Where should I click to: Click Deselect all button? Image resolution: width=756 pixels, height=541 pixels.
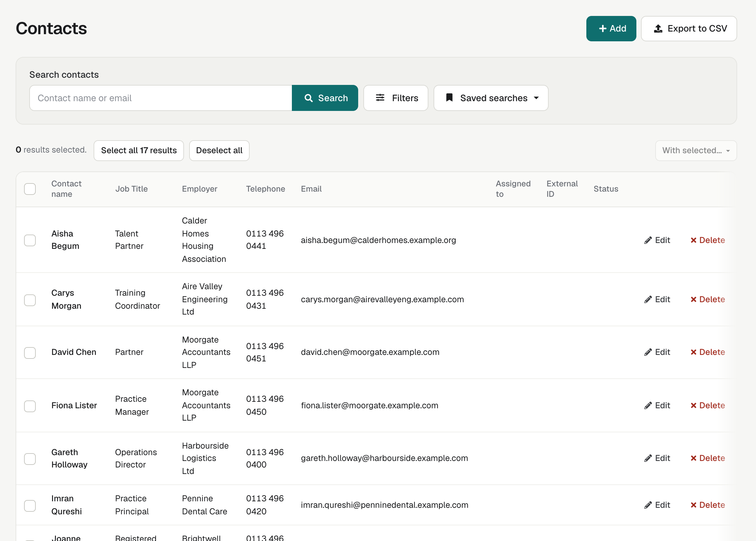coord(219,151)
